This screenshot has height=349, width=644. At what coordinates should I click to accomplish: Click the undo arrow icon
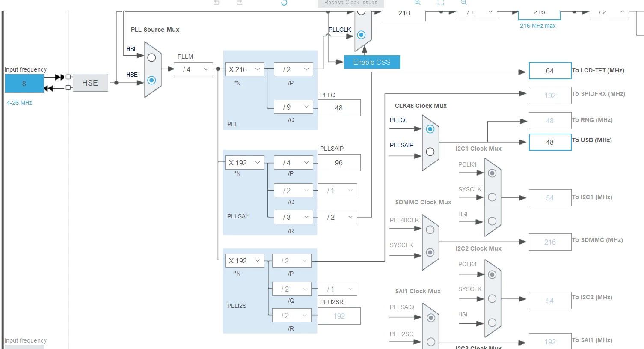click(217, 3)
